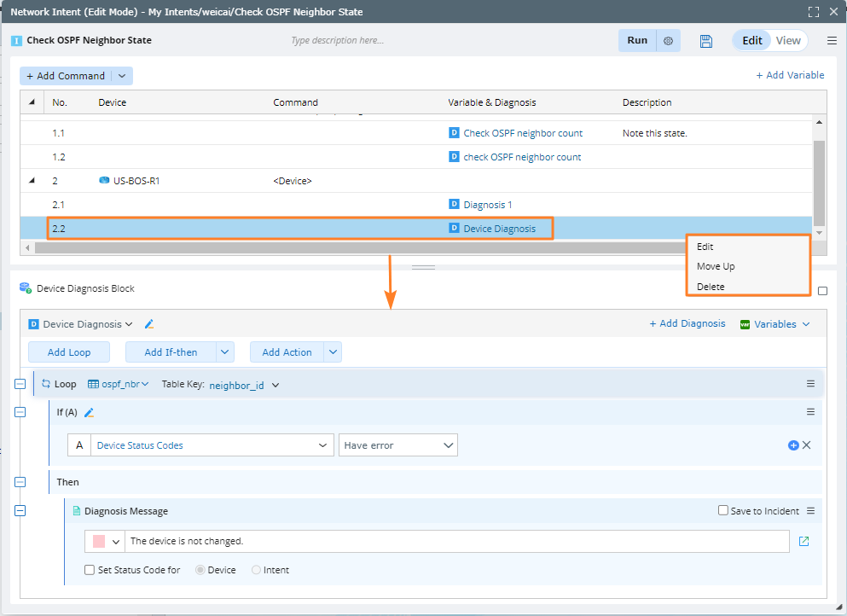Open the Have error dropdown

pos(397,445)
